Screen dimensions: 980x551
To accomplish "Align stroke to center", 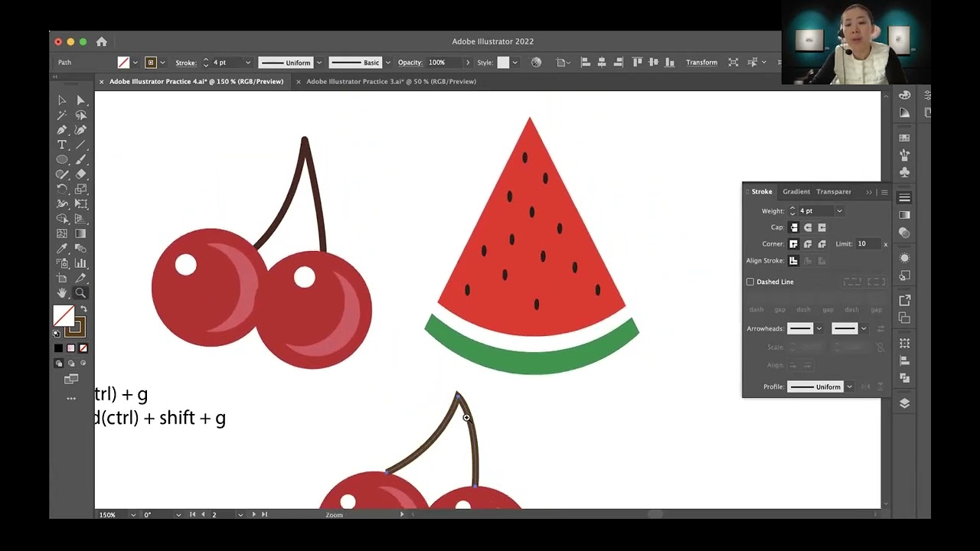I will 794,261.
